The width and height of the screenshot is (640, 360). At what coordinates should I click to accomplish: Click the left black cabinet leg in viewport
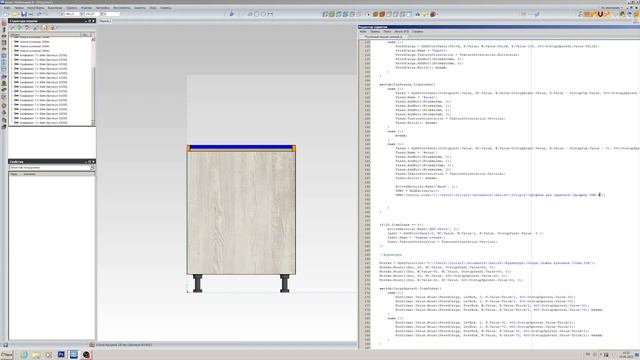coord(198,283)
